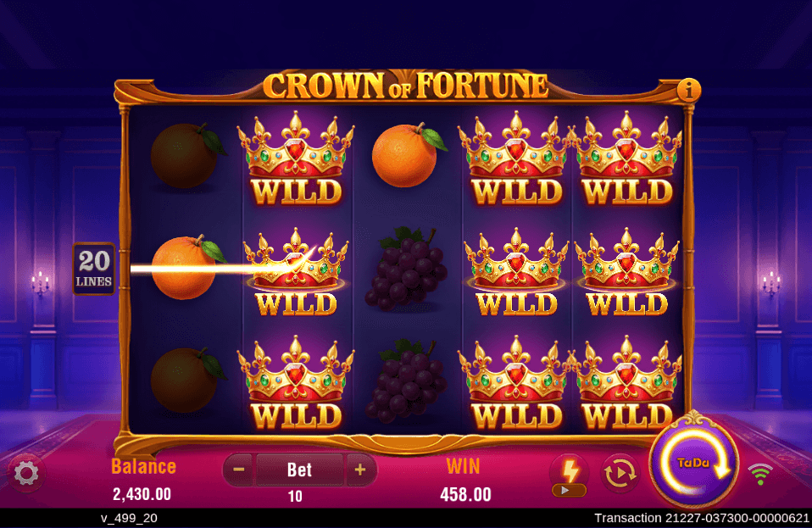Spin the reels with the TaDa button
Image resolution: width=812 pixels, height=528 pixels.
(x=694, y=462)
